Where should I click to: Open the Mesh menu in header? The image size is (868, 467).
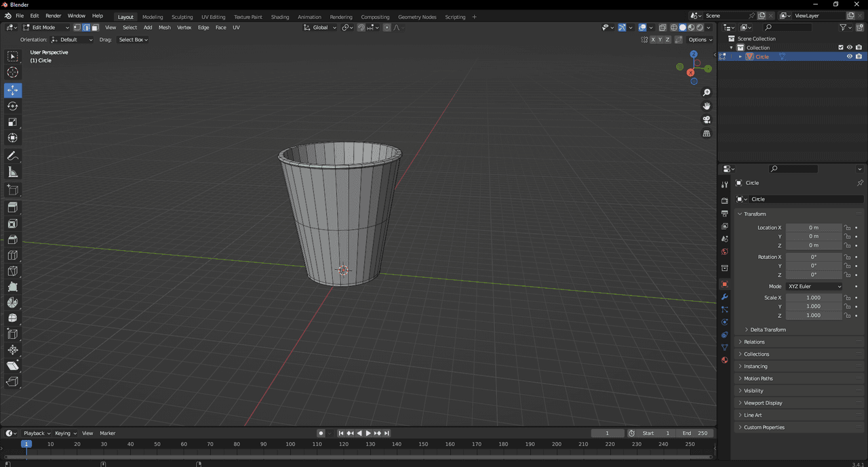[164, 28]
